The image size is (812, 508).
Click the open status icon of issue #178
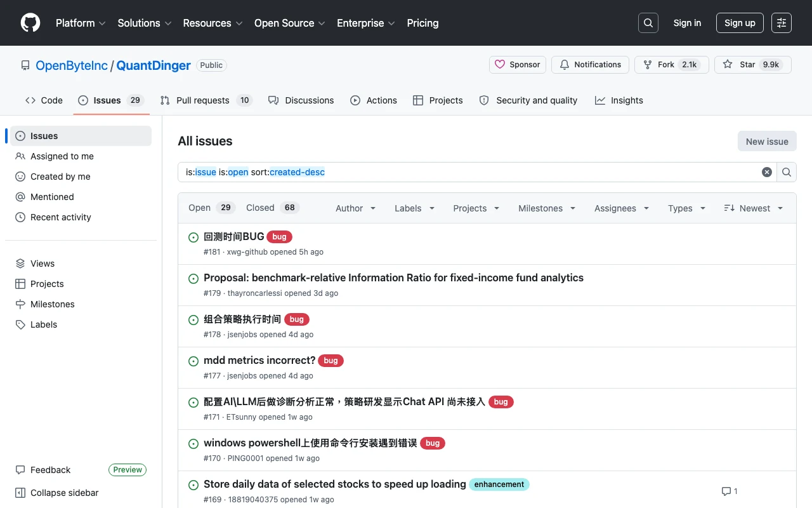[x=193, y=320]
